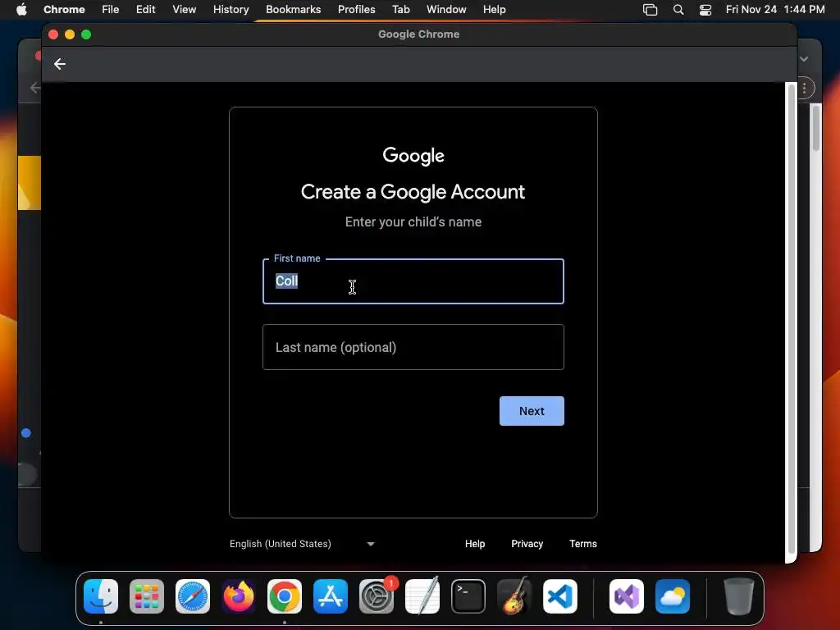Screen dimensions: 840x630
Task: Expand the English (United States) language dropdown
Action: click(302, 544)
